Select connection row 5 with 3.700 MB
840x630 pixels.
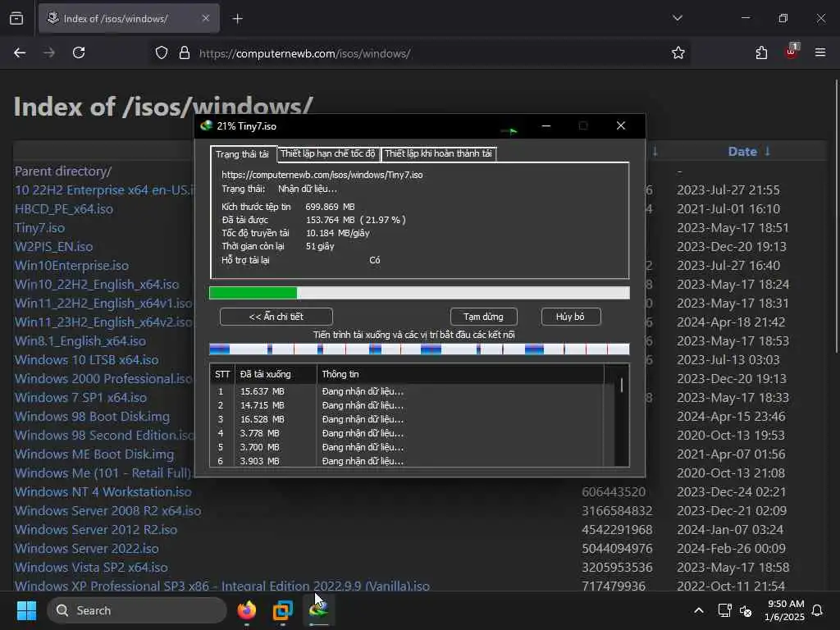point(407,447)
